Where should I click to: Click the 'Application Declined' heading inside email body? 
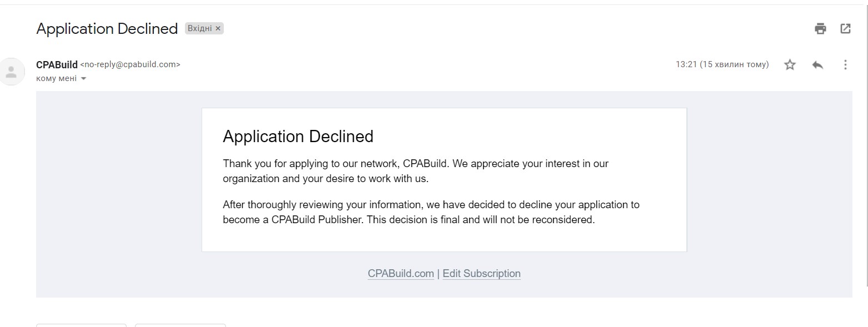coord(298,137)
